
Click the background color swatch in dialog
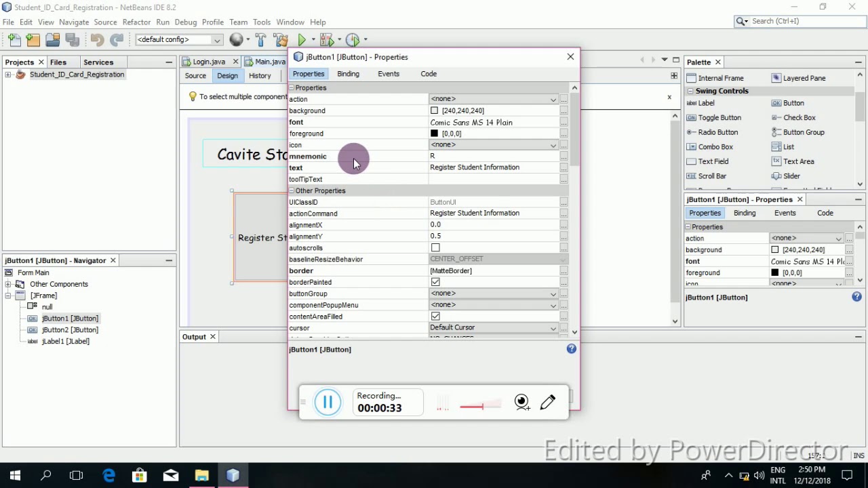(434, 110)
